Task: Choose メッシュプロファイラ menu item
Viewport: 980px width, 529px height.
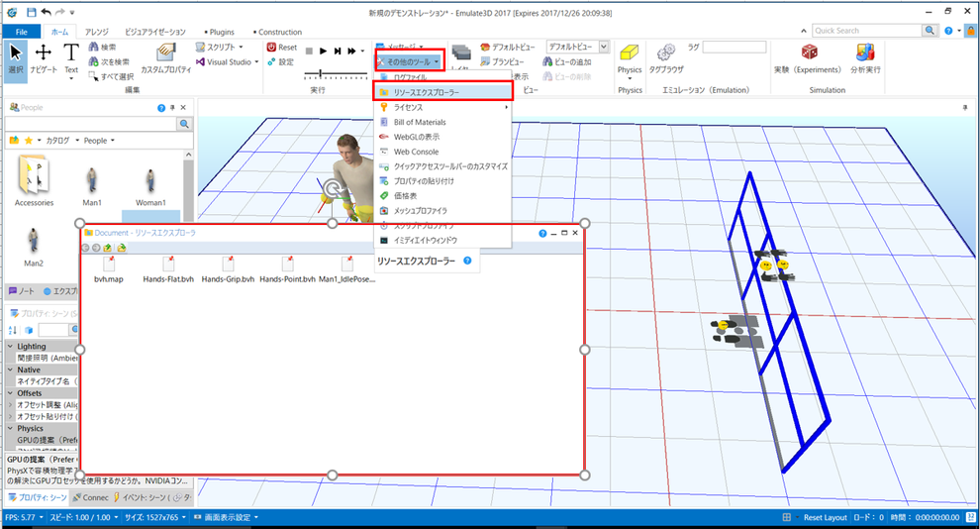Action: 443,211
